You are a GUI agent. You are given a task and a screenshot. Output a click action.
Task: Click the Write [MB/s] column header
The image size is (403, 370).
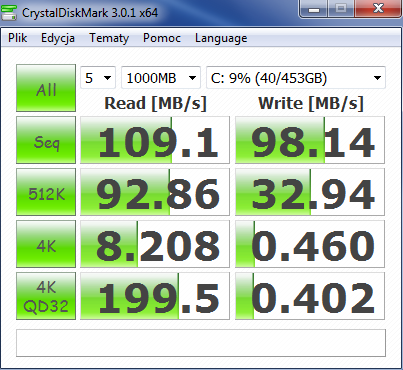click(x=310, y=103)
